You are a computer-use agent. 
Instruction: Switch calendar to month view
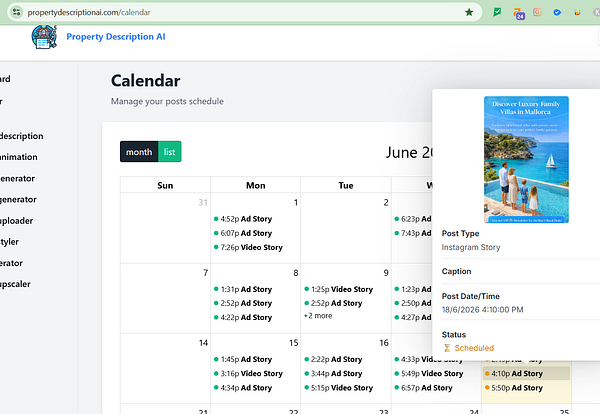click(139, 152)
